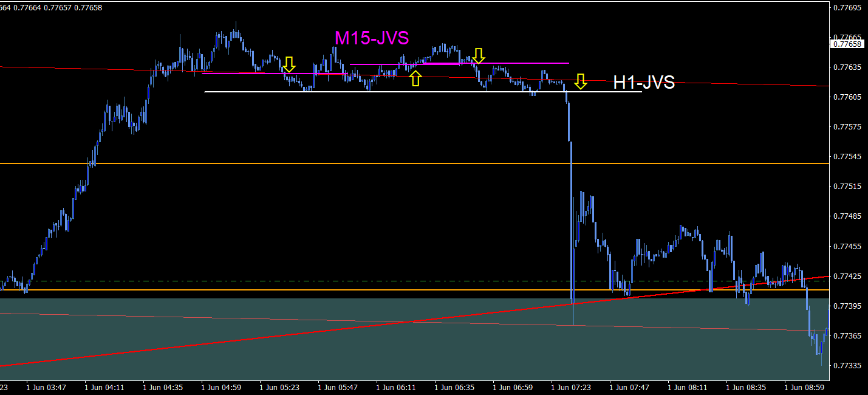Click the 1 Jun 04:11 time label
Viewport: 868px width, 395px height.
click(104, 387)
